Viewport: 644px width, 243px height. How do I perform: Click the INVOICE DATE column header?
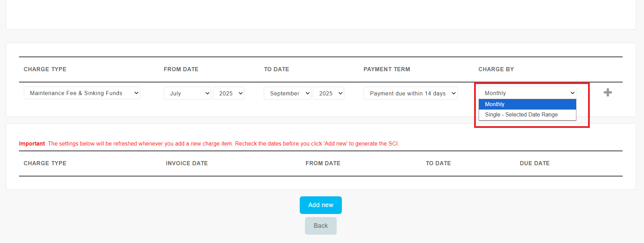point(187,163)
